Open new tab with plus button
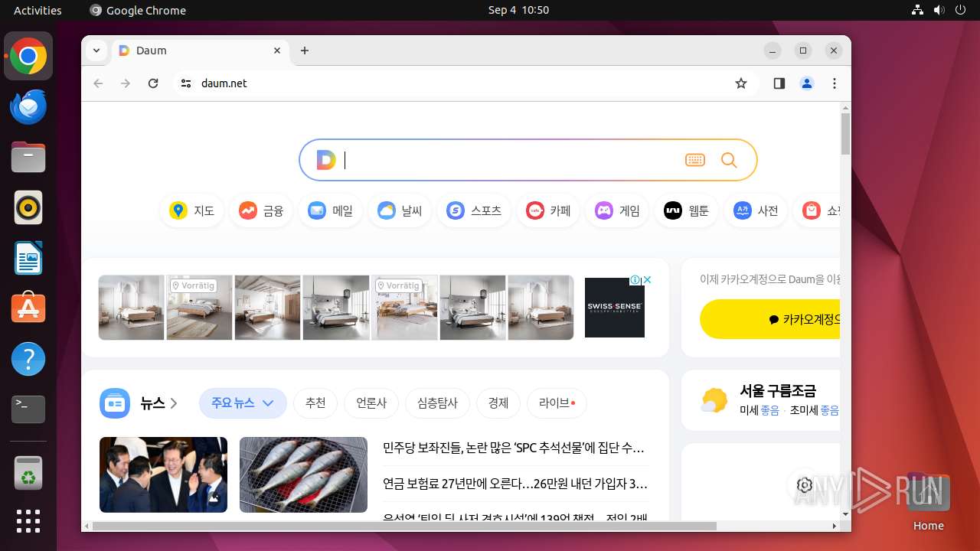The image size is (980, 551). point(305,51)
